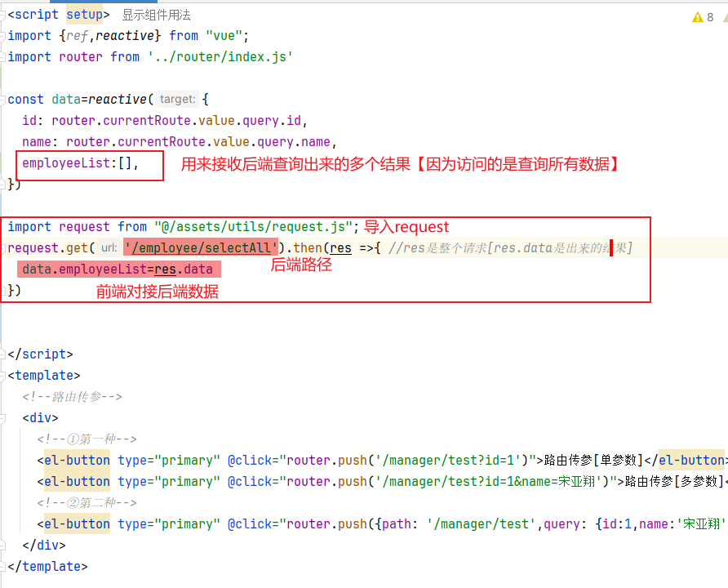Click the "vue" import string
This screenshot has width=728, height=588.
[224, 36]
